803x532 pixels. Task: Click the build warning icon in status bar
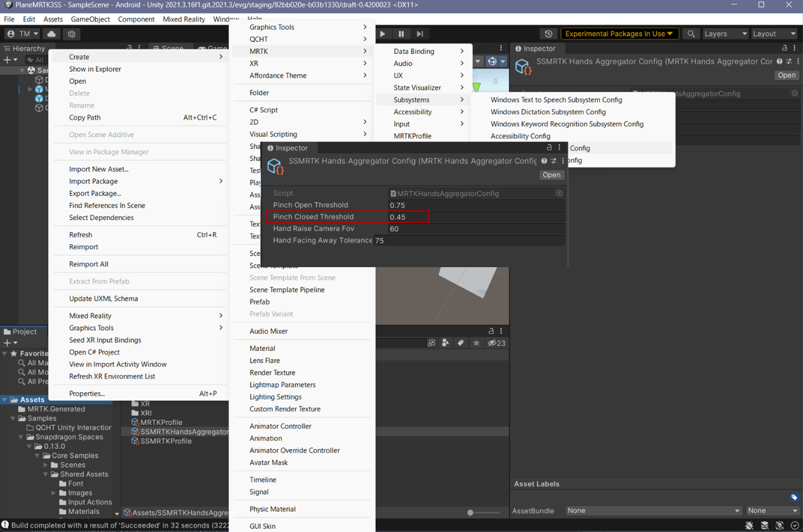click(x=5, y=525)
